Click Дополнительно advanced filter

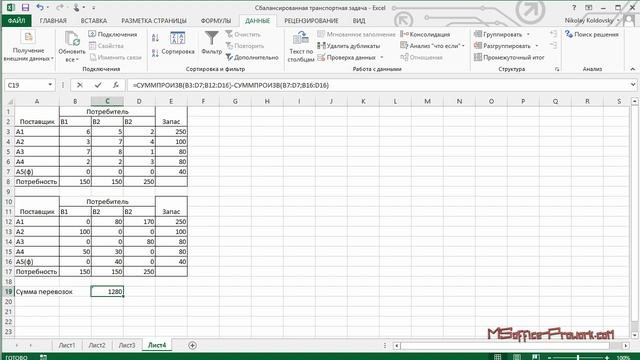252,58
